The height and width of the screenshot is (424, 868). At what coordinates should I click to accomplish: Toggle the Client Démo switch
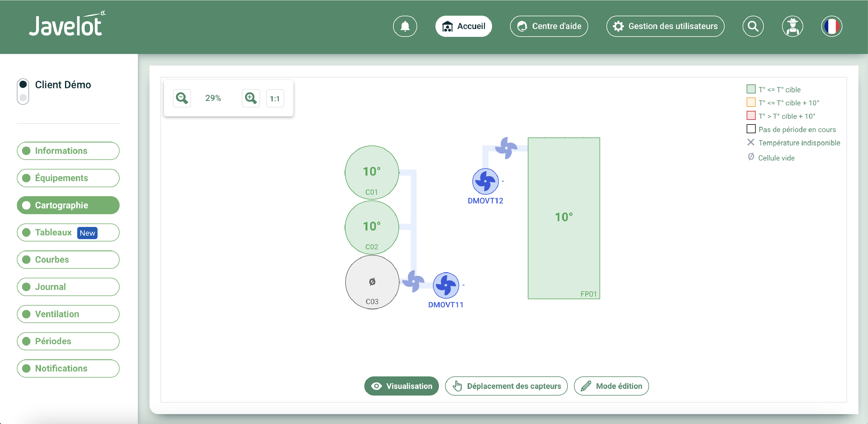click(x=23, y=91)
